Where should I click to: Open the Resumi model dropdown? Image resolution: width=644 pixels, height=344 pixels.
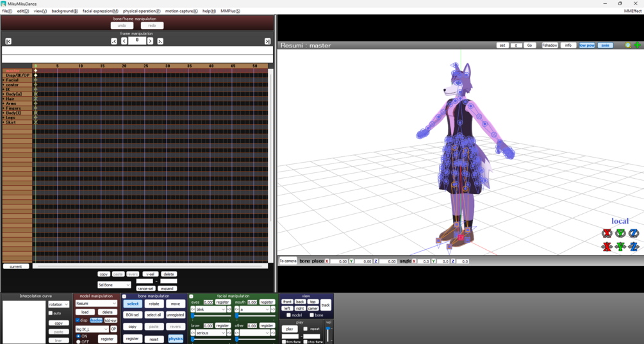96,304
